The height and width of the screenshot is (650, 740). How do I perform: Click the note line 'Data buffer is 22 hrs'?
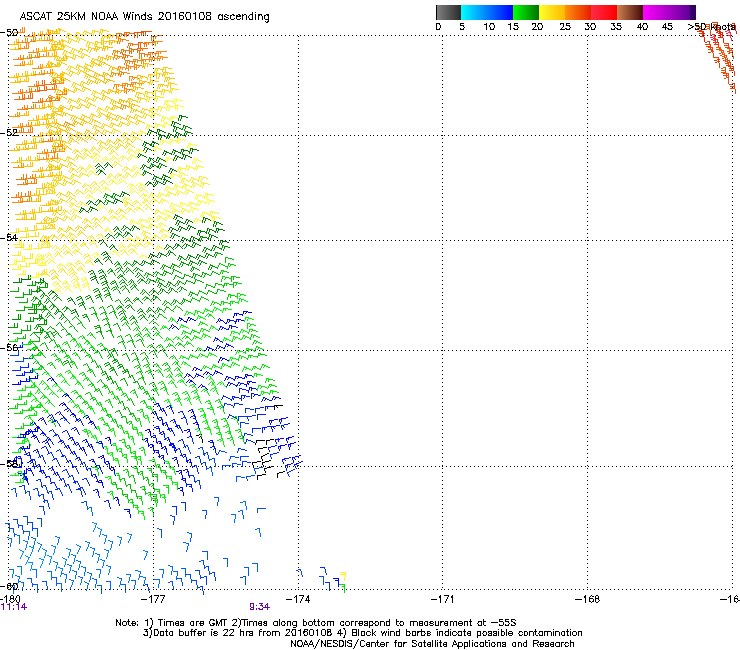pyautogui.click(x=362, y=633)
